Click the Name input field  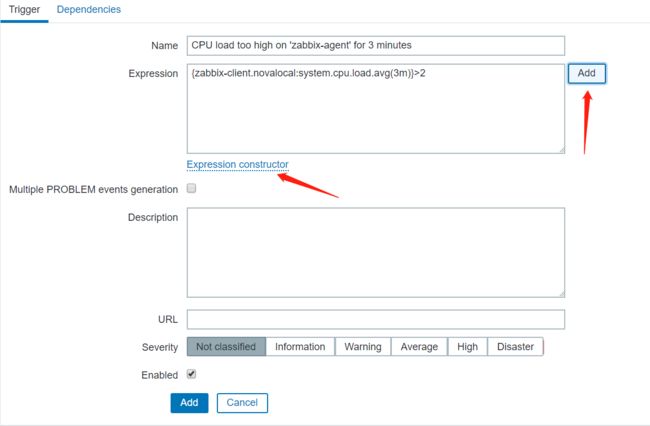[x=376, y=46]
